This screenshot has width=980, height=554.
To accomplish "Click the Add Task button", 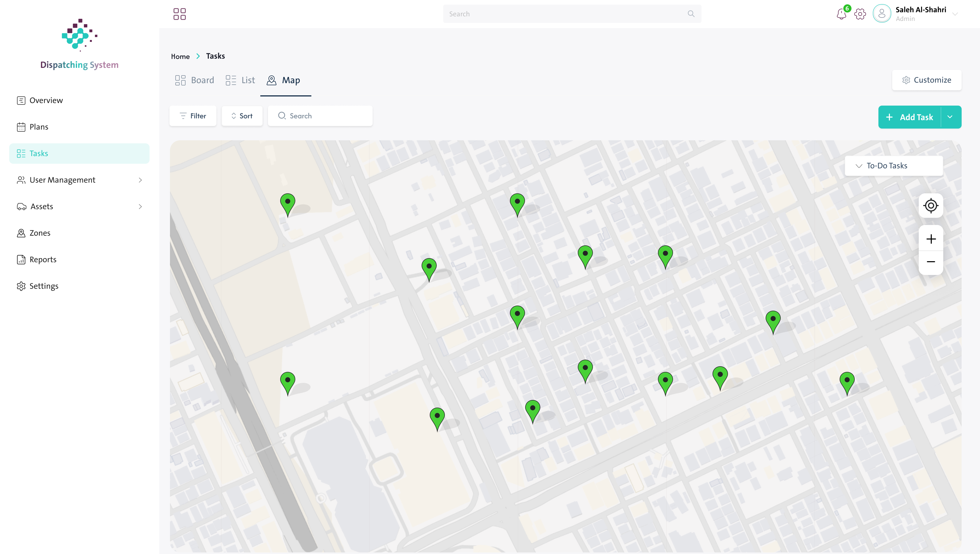I will pos(910,117).
